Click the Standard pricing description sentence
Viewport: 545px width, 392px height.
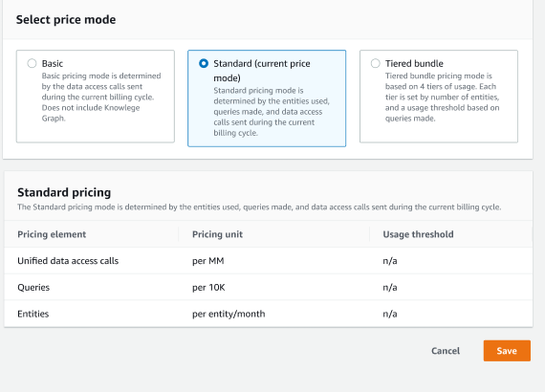pos(259,207)
